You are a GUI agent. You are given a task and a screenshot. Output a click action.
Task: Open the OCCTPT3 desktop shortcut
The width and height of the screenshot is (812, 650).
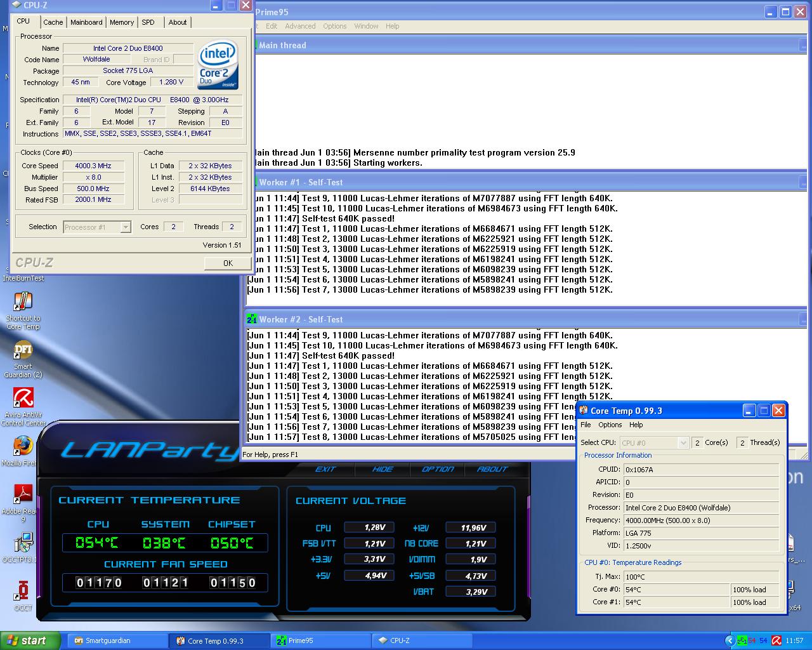tap(23, 543)
